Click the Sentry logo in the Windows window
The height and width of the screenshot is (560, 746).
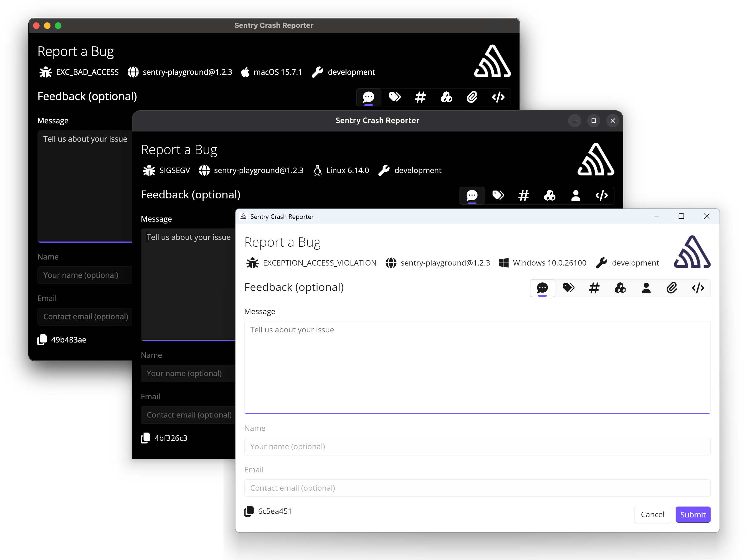(692, 252)
